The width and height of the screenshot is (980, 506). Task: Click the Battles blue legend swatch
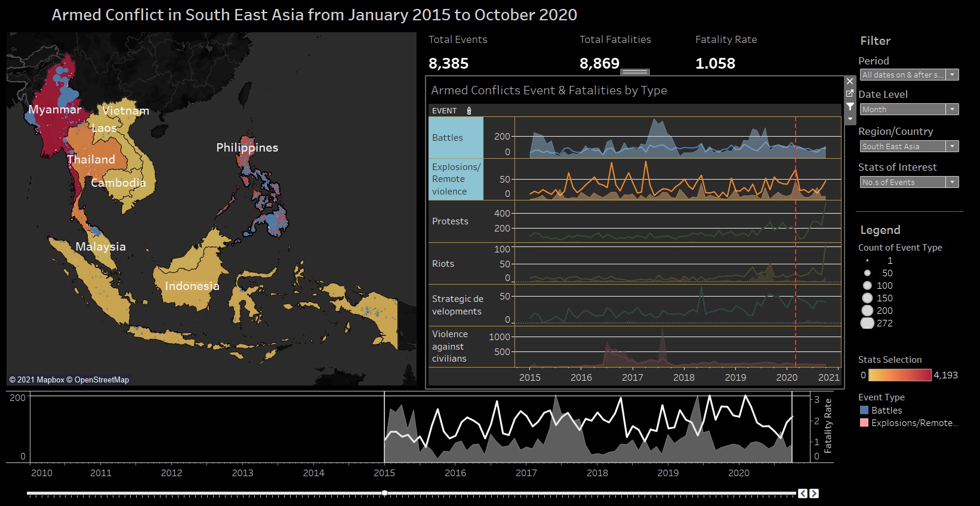pyautogui.click(x=864, y=411)
